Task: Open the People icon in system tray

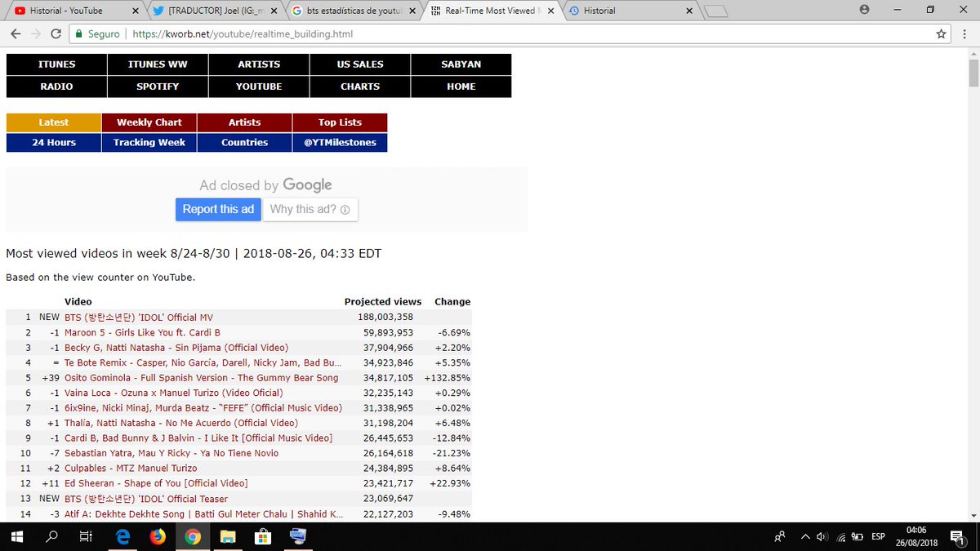Action: point(780,536)
